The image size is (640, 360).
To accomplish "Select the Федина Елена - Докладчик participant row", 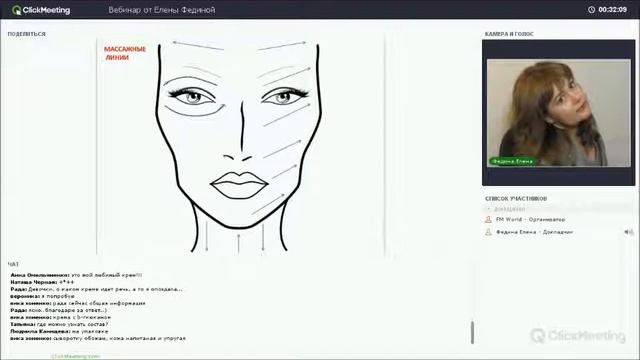I will point(558,232).
